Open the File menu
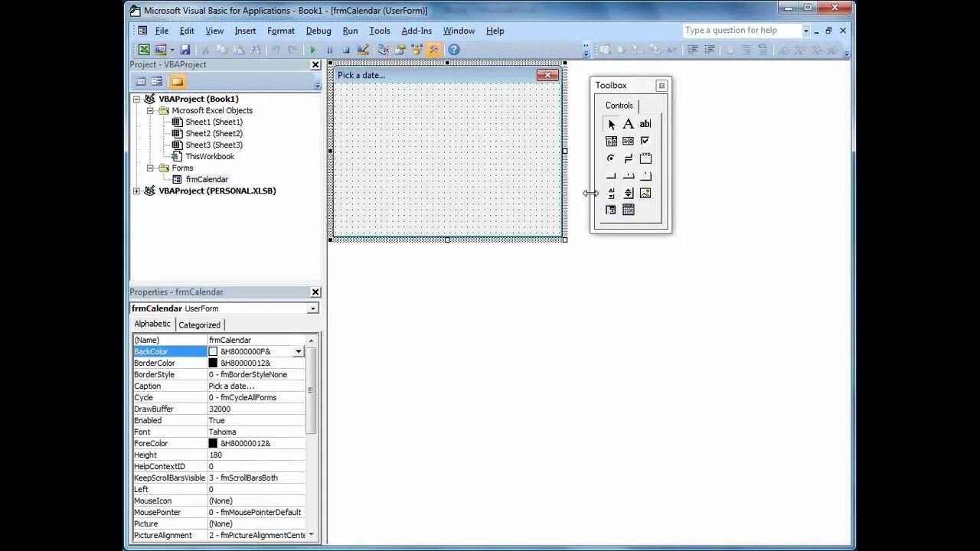 pyautogui.click(x=162, y=31)
